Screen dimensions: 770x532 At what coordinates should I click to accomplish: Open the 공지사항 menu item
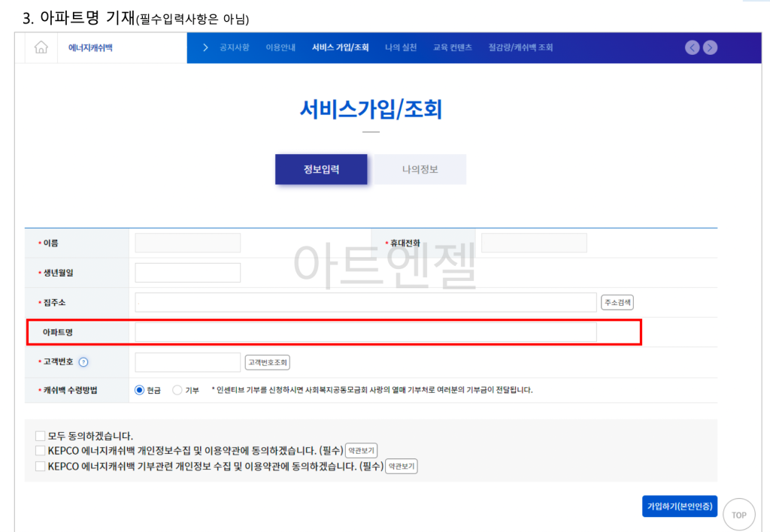[235, 46]
